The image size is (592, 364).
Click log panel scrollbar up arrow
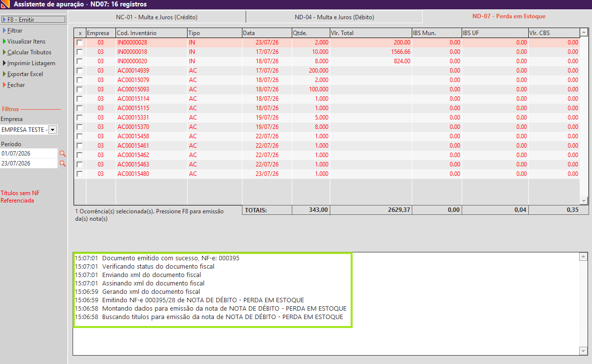(583, 257)
